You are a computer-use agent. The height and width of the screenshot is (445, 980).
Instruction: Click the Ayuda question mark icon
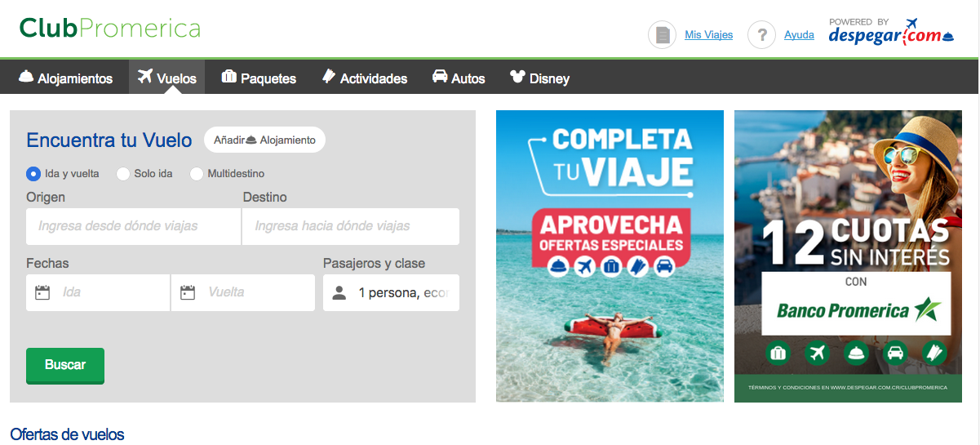click(x=761, y=35)
